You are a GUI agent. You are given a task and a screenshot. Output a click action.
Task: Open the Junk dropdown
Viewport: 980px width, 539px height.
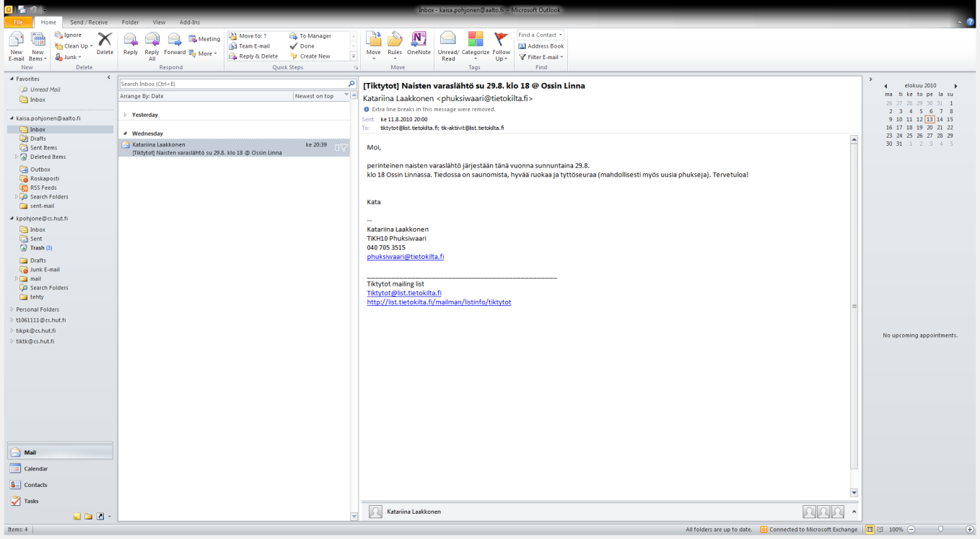click(68, 56)
